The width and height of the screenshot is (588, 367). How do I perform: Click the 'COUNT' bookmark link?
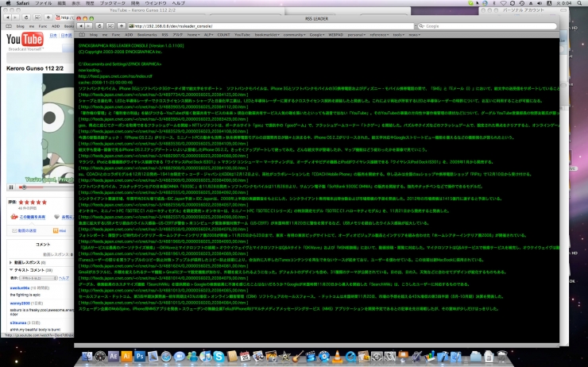(x=223, y=34)
